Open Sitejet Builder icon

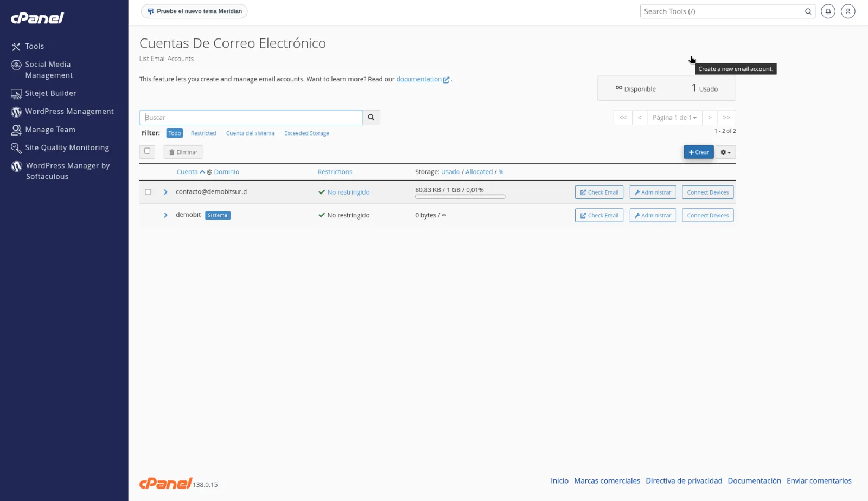point(16,94)
